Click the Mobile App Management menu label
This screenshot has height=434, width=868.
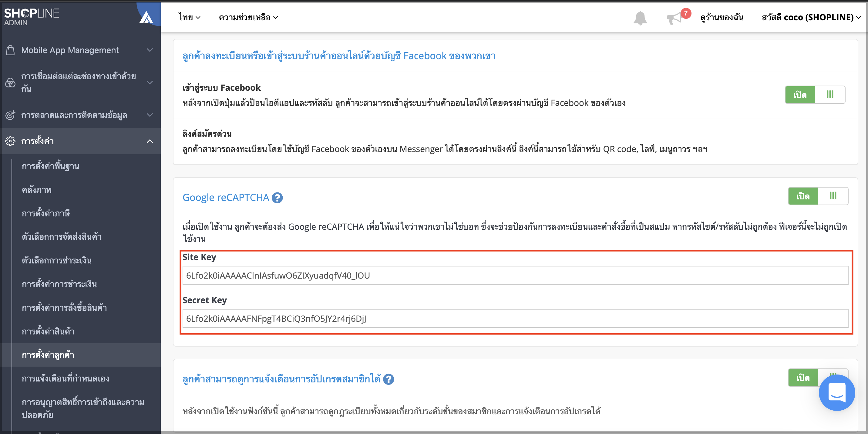pyautogui.click(x=70, y=50)
